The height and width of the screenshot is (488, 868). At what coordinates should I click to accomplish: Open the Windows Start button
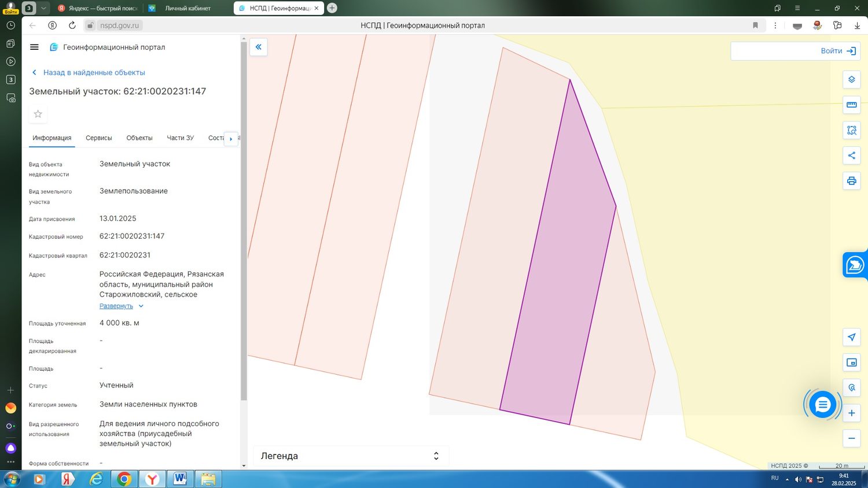tap(12, 479)
